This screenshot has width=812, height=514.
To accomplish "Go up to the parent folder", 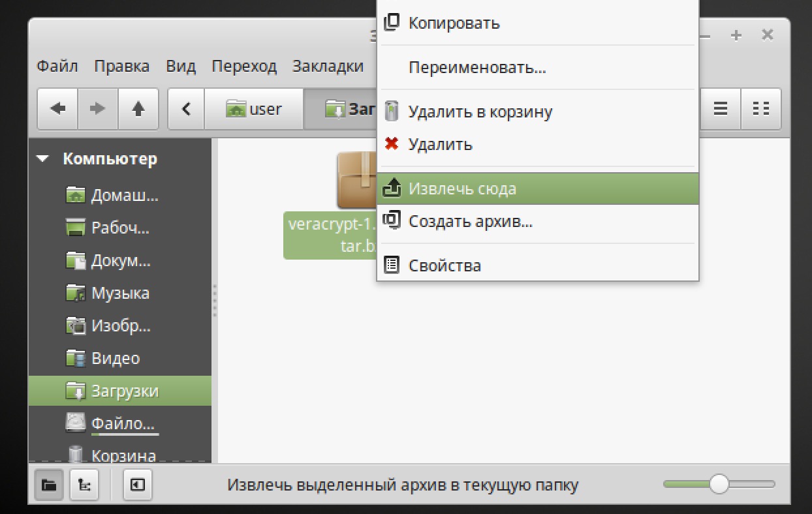I will coord(138,109).
